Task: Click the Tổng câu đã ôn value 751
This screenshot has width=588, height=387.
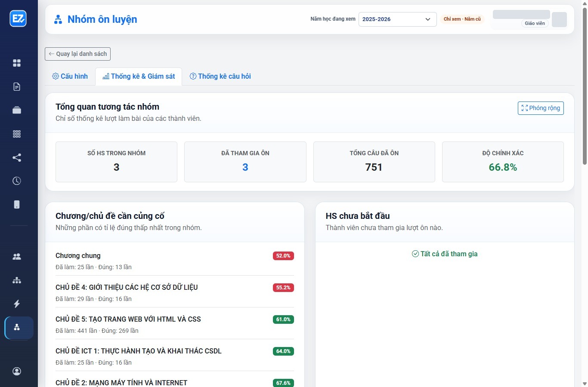Action: tap(374, 167)
